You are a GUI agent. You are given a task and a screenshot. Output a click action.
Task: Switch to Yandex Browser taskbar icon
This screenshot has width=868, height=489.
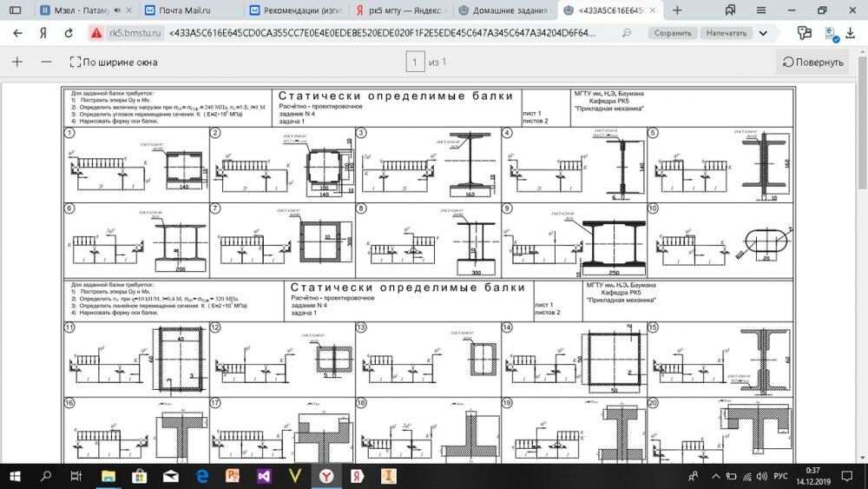[326, 476]
